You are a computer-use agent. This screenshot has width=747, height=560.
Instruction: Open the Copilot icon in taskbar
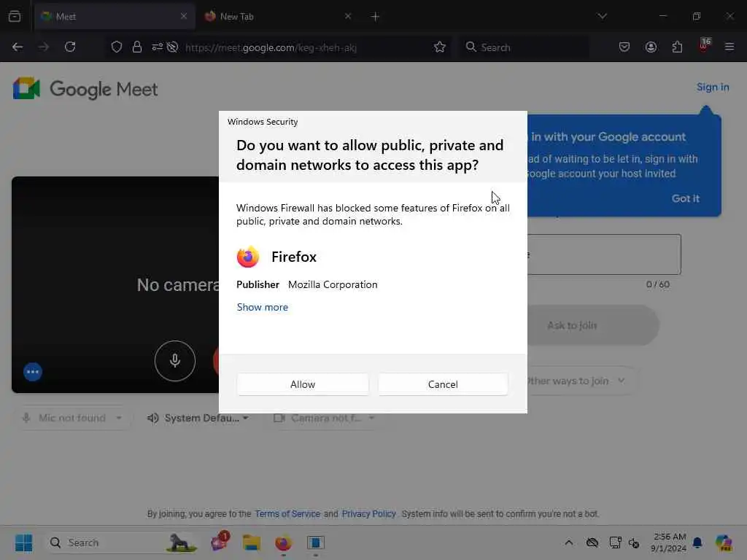click(724, 542)
